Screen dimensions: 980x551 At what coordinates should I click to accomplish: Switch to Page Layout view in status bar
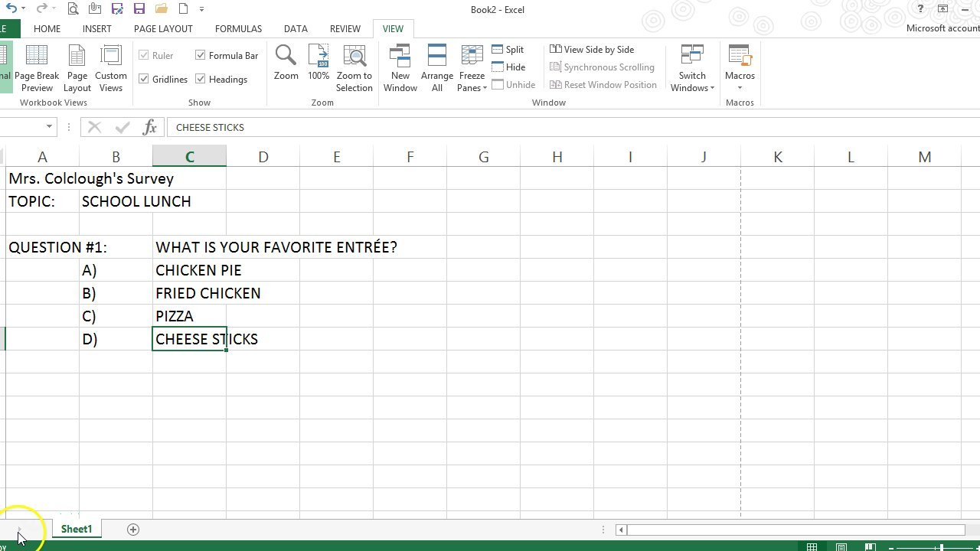[841, 547]
